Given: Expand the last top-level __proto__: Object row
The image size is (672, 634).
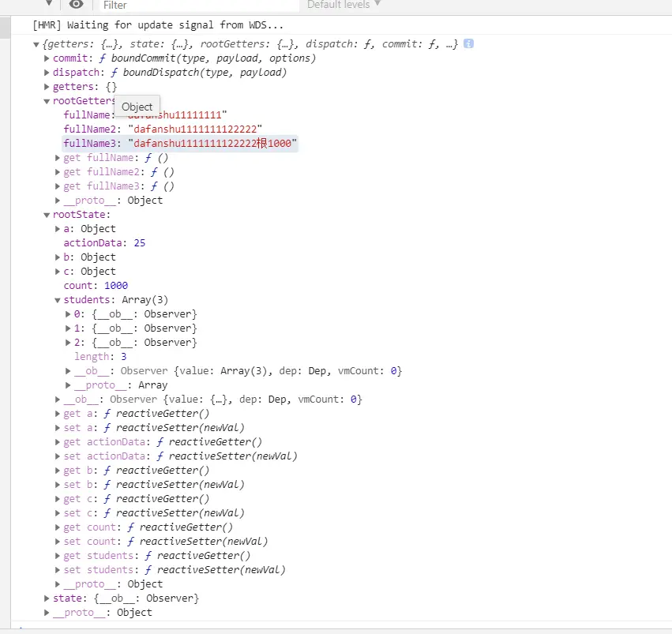Looking at the screenshot, I should [x=47, y=613].
